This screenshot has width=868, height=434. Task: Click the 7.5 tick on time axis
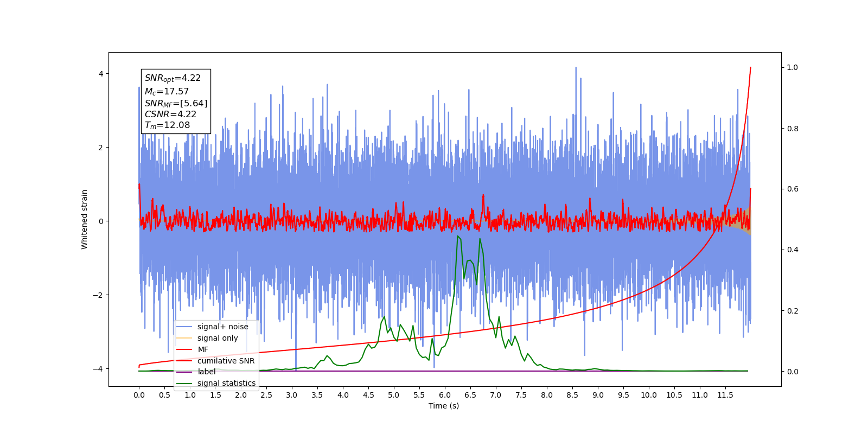pyautogui.click(x=521, y=395)
